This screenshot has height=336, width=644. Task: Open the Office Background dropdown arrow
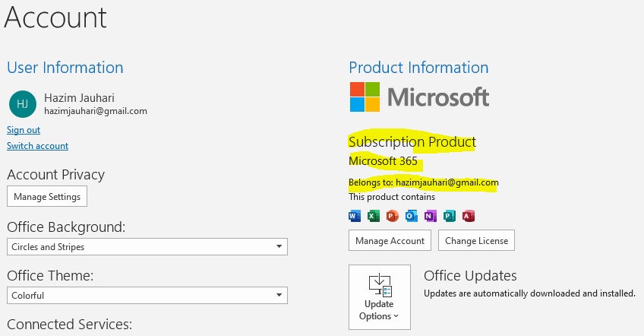279,247
